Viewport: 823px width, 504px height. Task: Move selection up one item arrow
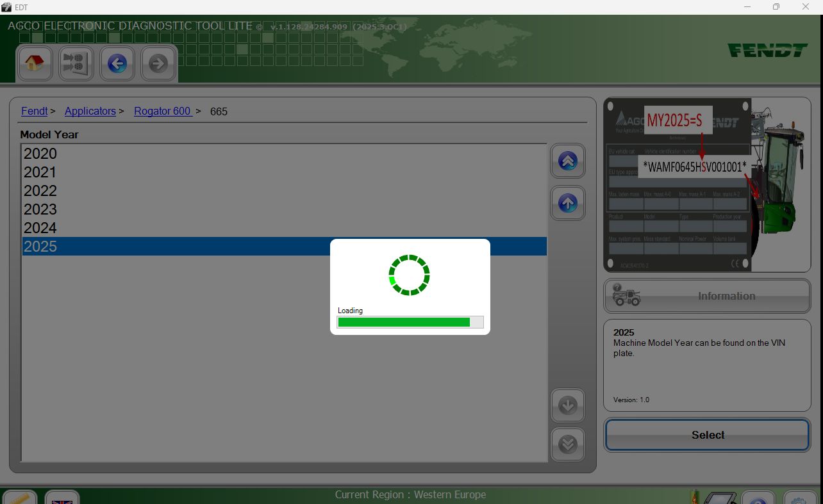pos(567,204)
